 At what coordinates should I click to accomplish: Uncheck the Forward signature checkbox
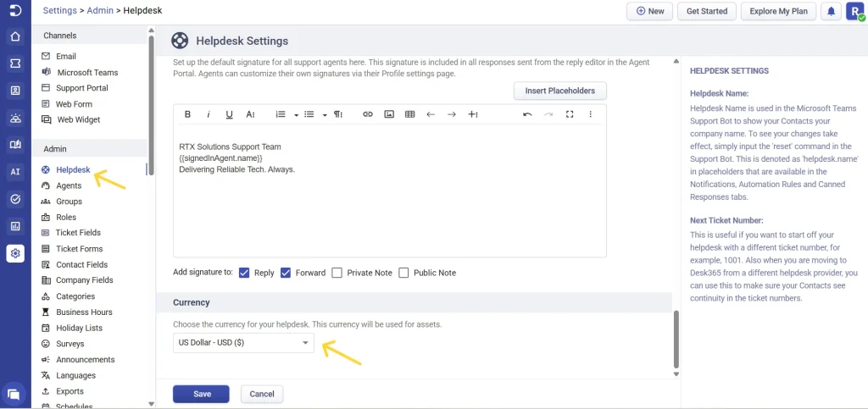click(286, 273)
